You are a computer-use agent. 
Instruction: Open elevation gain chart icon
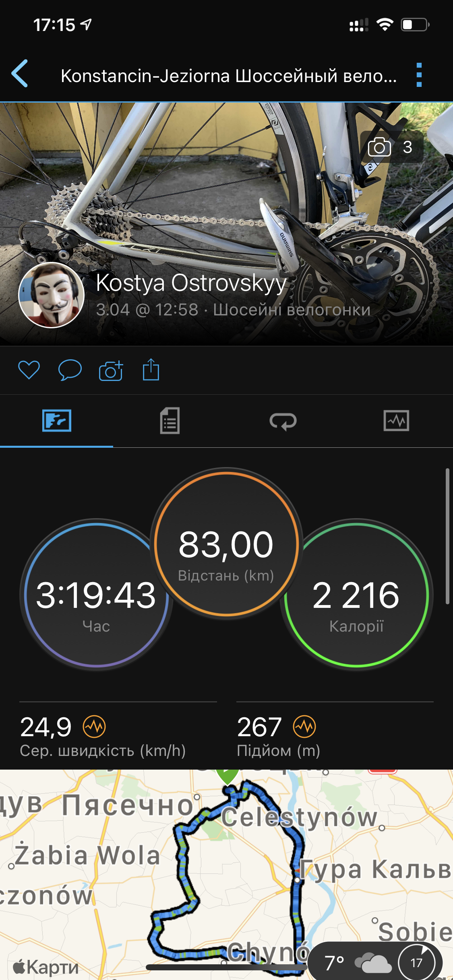304,727
